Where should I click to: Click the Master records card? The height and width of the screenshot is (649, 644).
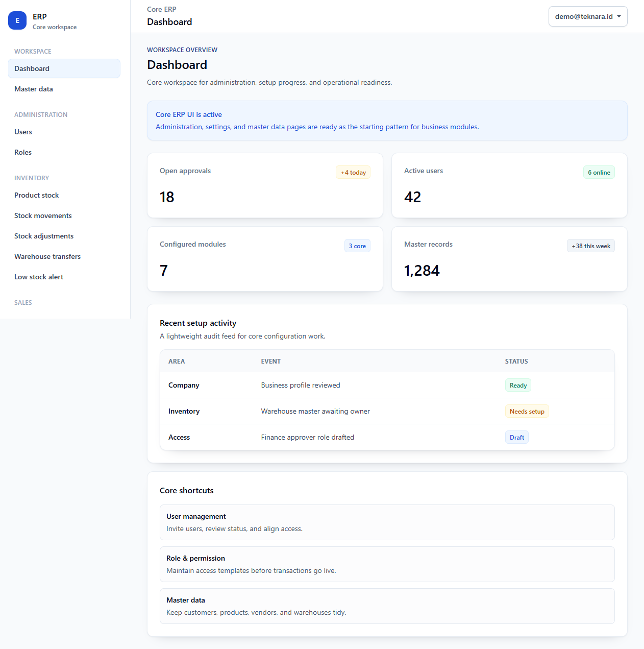point(509,259)
